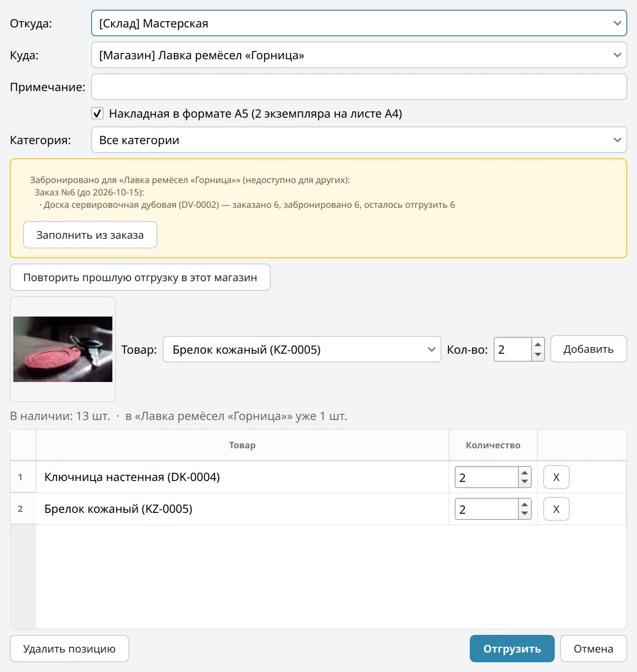Click the blue «Отгрузить» button
The image size is (637, 672).
(512, 649)
